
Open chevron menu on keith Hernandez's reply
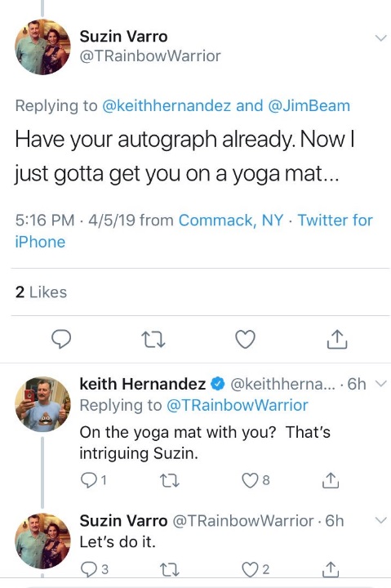[x=380, y=384]
